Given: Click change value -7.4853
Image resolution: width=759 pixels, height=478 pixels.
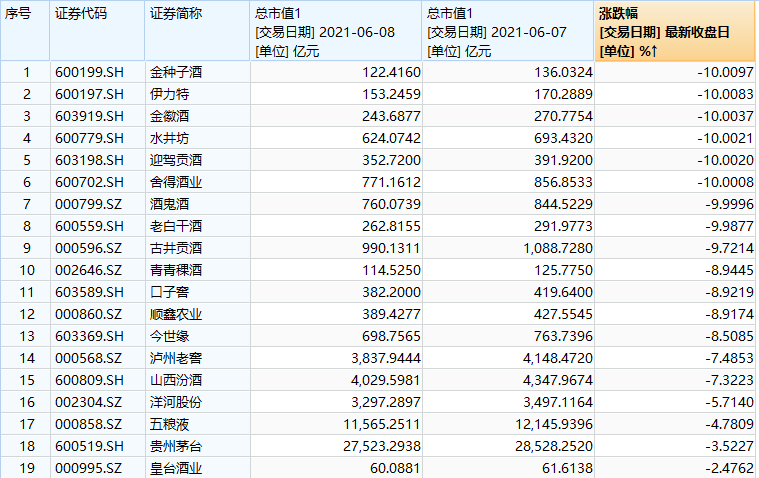Looking at the screenshot, I should (x=729, y=358).
